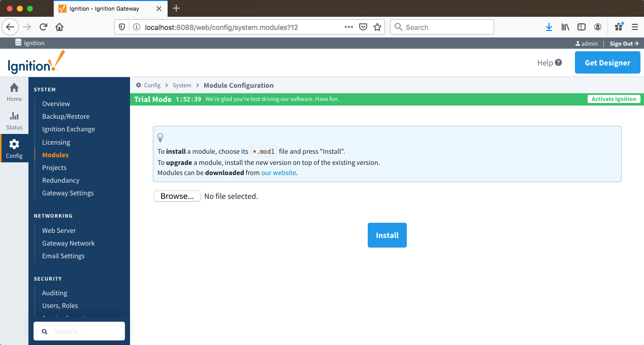Open the Home section in left rail
The height and width of the screenshot is (345, 644).
coord(14,92)
